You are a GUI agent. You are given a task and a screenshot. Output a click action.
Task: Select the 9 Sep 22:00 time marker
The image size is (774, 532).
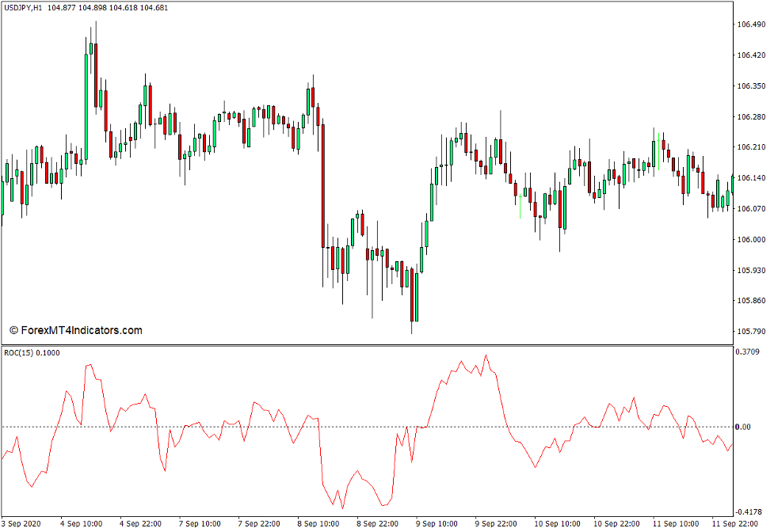pyautogui.click(x=496, y=523)
